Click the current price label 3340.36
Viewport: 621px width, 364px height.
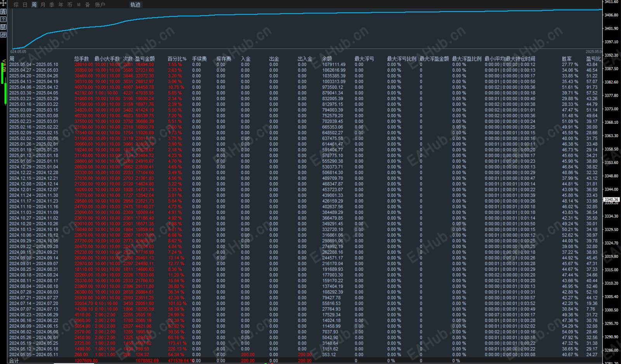point(611,199)
